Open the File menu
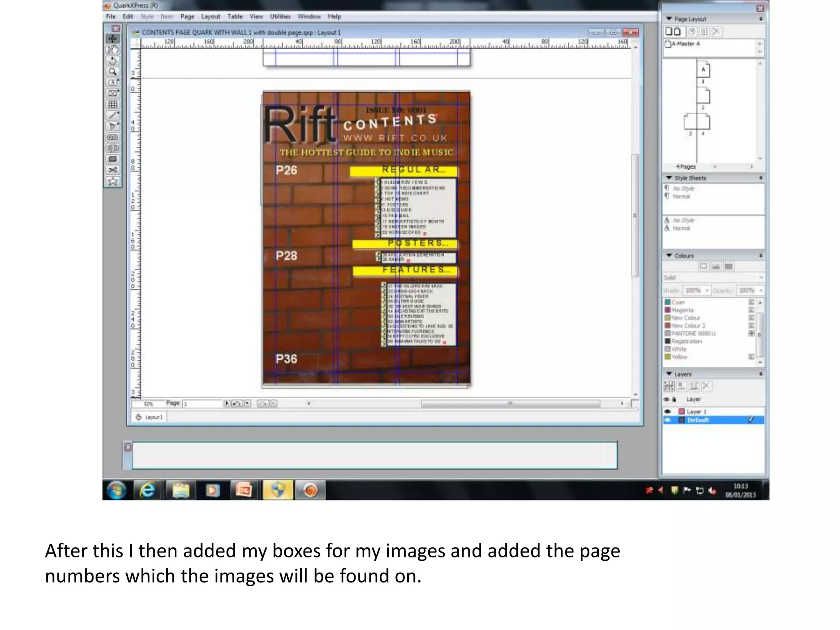Image resolution: width=840 pixels, height=630 pixels. click(111, 16)
